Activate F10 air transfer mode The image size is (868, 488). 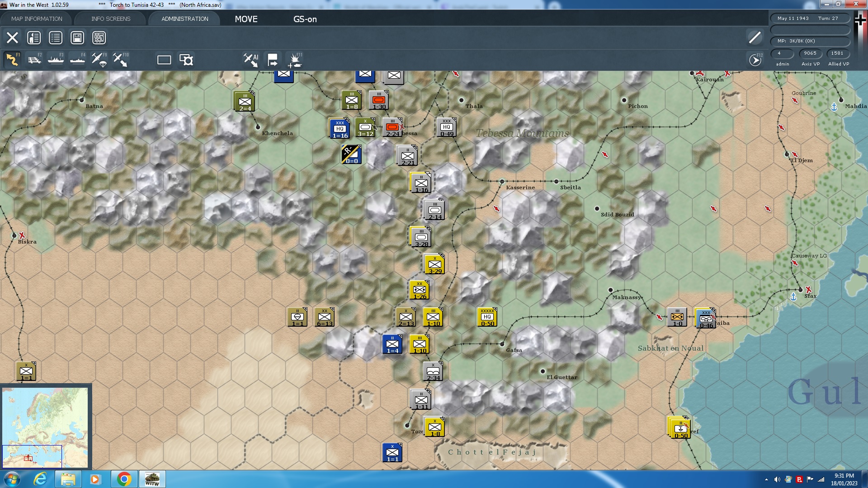click(120, 60)
